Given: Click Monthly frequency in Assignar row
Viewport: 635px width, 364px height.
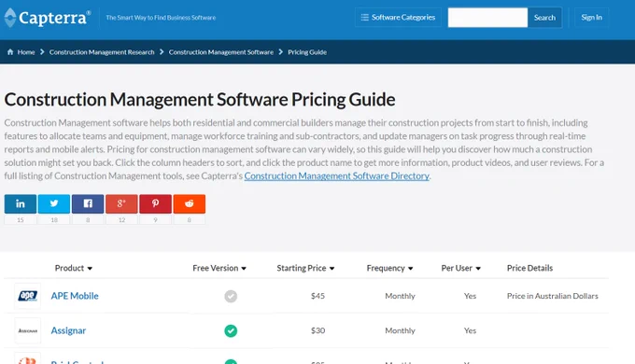Looking at the screenshot, I should 400,330.
